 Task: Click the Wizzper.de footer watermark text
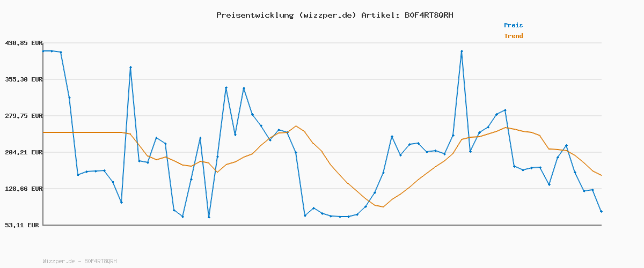[79, 261]
